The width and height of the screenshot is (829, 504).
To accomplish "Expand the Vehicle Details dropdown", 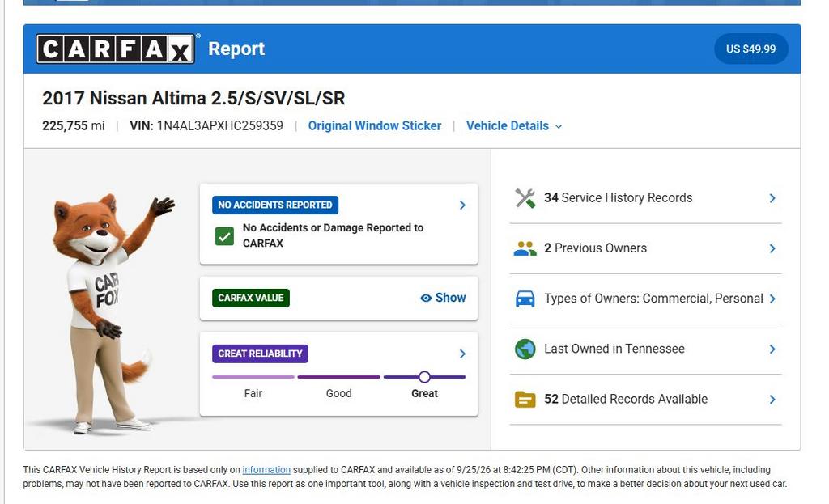I will [514, 125].
